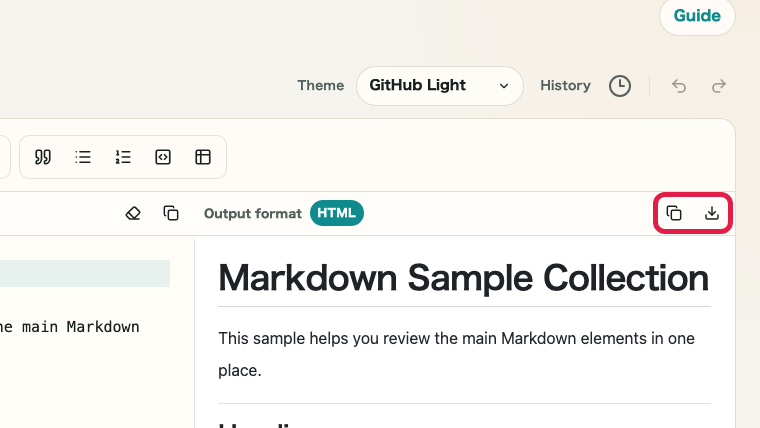The width and height of the screenshot is (760, 428).
Task: Insert a bulleted list
Action: click(83, 157)
